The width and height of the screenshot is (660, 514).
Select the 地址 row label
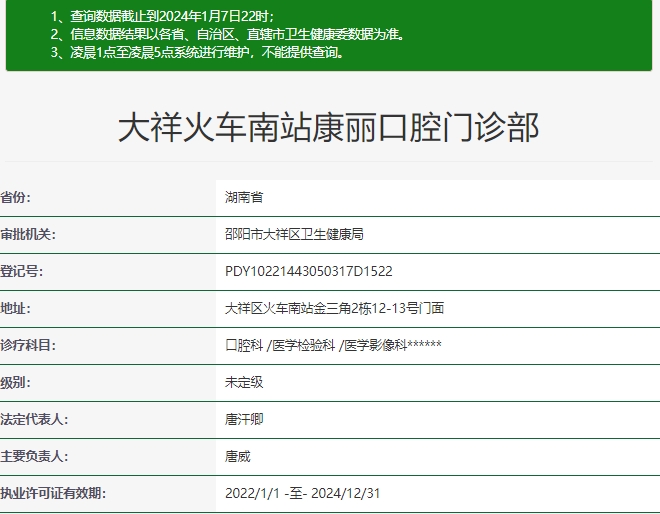pos(16,308)
